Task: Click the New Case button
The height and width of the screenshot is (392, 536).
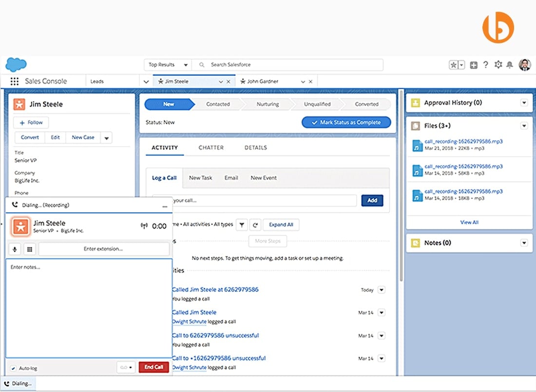Action: 83,137
